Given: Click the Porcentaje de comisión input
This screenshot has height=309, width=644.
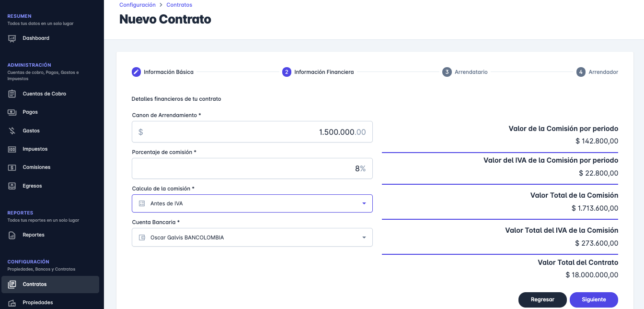Looking at the screenshot, I should coord(252,169).
